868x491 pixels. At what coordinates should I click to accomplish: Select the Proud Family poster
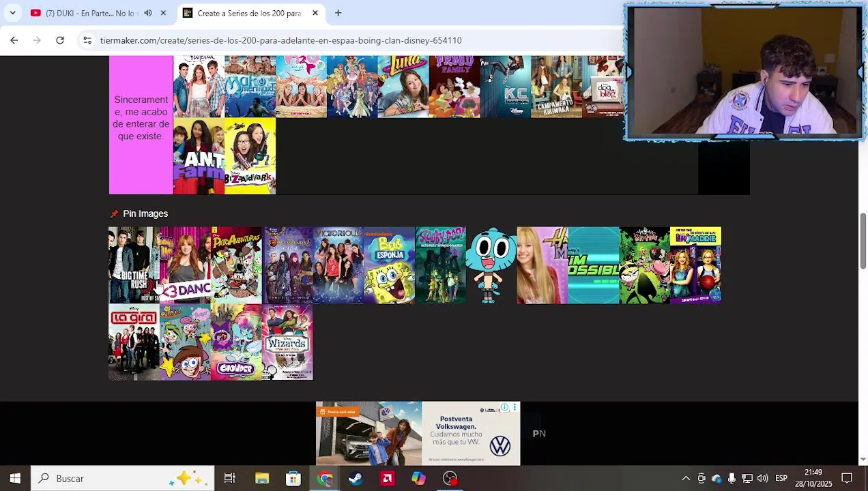pos(454,87)
